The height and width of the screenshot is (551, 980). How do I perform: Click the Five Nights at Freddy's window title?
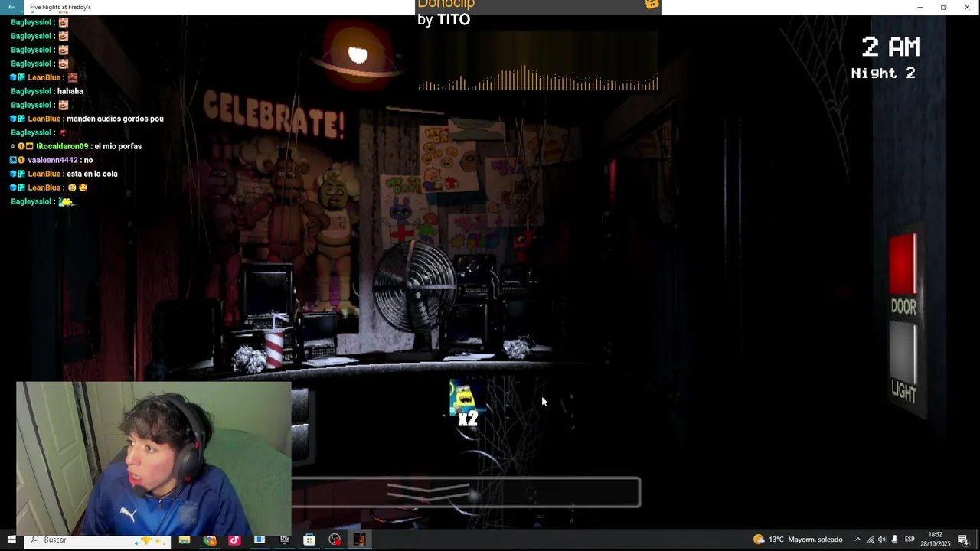tap(60, 7)
